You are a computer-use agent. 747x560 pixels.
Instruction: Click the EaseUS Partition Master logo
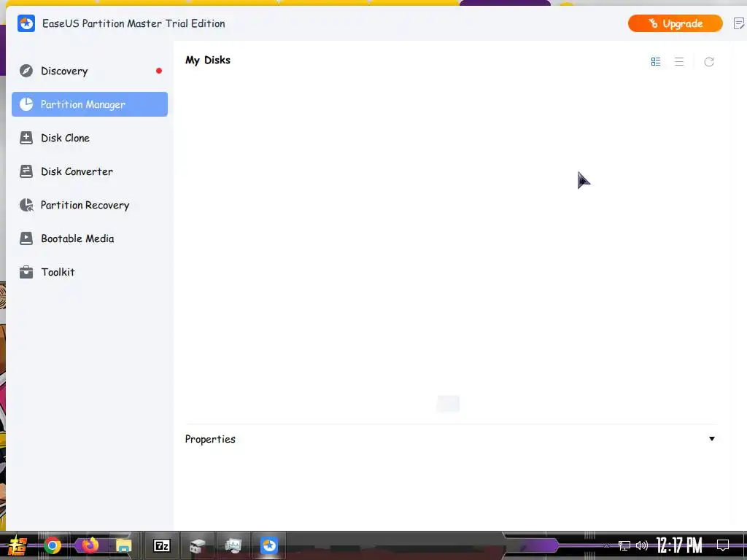tap(26, 23)
